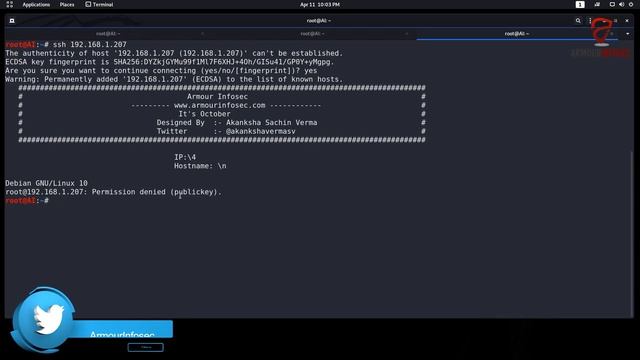Close the first terminal tab
The height and width of the screenshot is (360, 640).
click(202, 33)
